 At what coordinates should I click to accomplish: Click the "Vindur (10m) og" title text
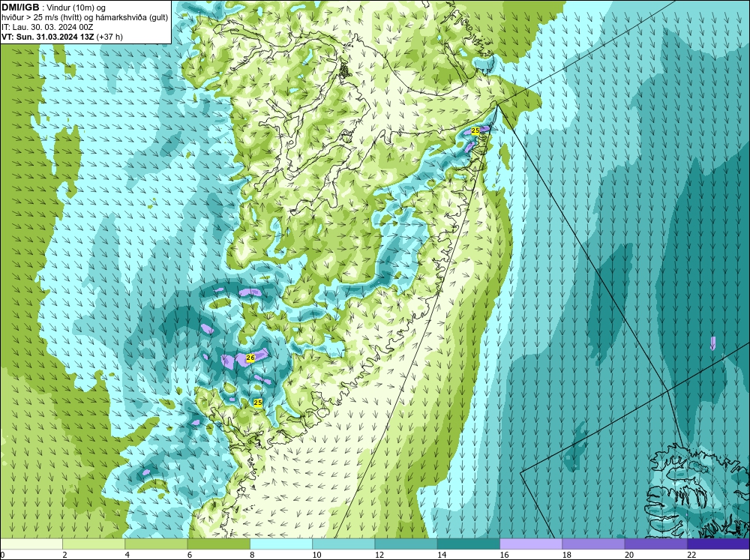click(77, 7)
